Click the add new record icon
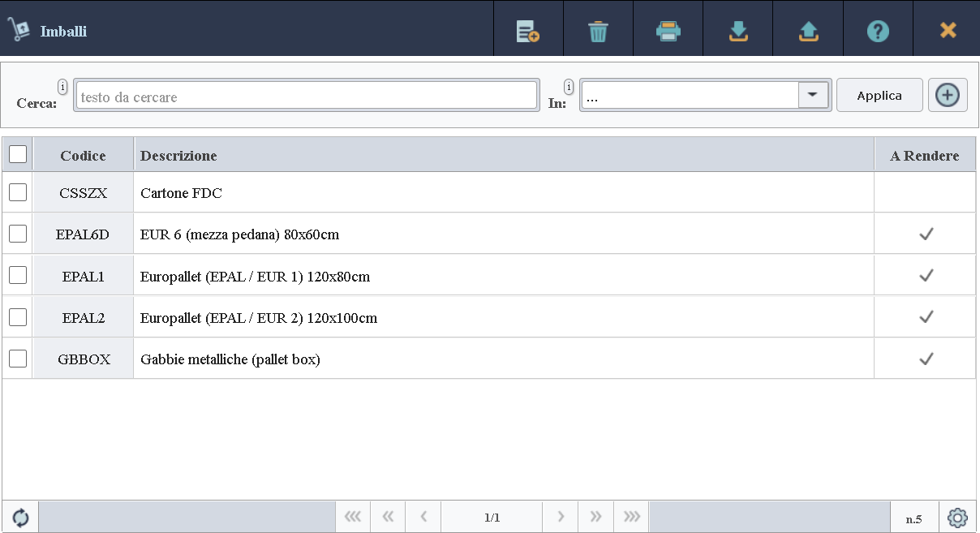This screenshot has width=980, height=533. pos(528,32)
